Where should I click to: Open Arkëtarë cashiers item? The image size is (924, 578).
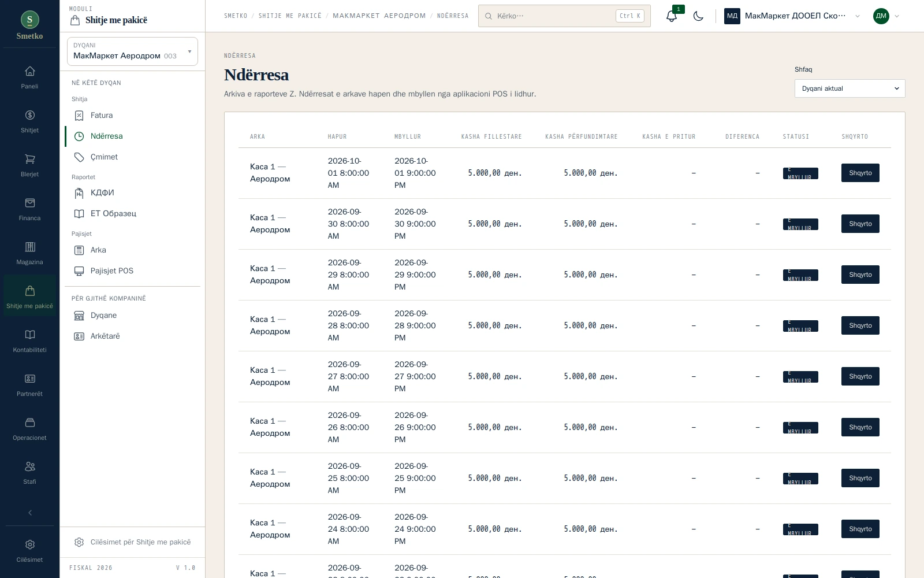tap(132, 336)
